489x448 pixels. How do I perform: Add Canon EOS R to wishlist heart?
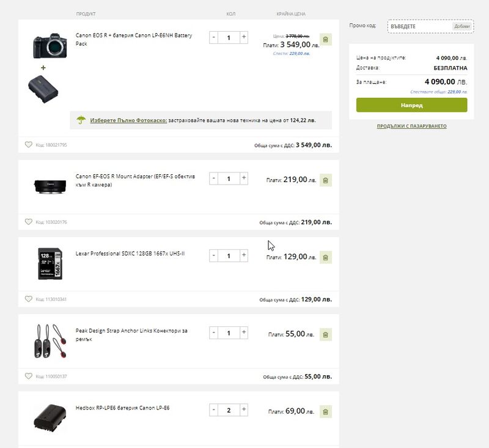(x=28, y=145)
